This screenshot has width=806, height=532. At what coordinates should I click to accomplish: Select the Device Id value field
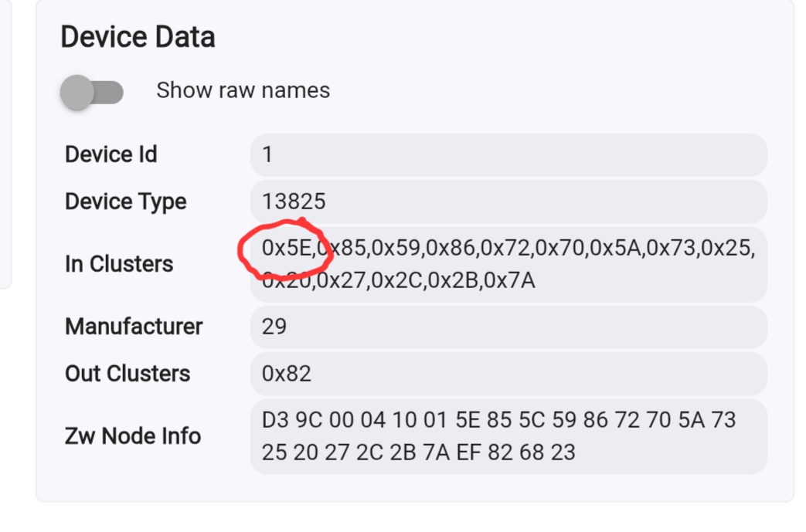pyautogui.click(x=508, y=154)
